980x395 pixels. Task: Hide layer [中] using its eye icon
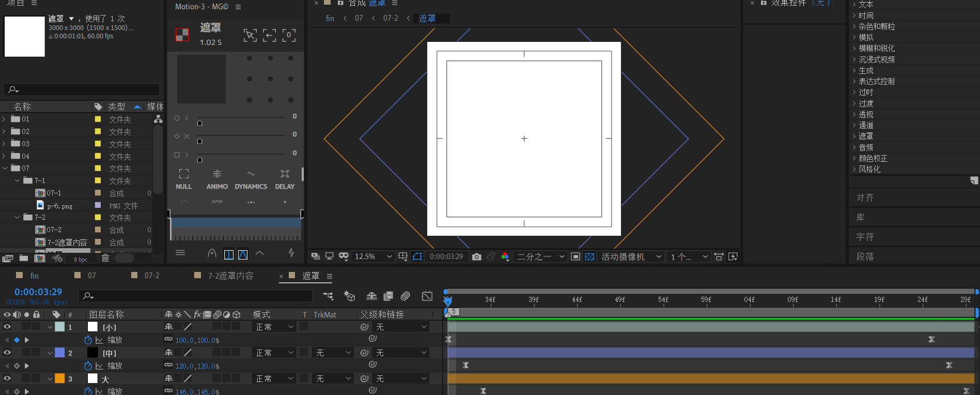pyautogui.click(x=7, y=353)
